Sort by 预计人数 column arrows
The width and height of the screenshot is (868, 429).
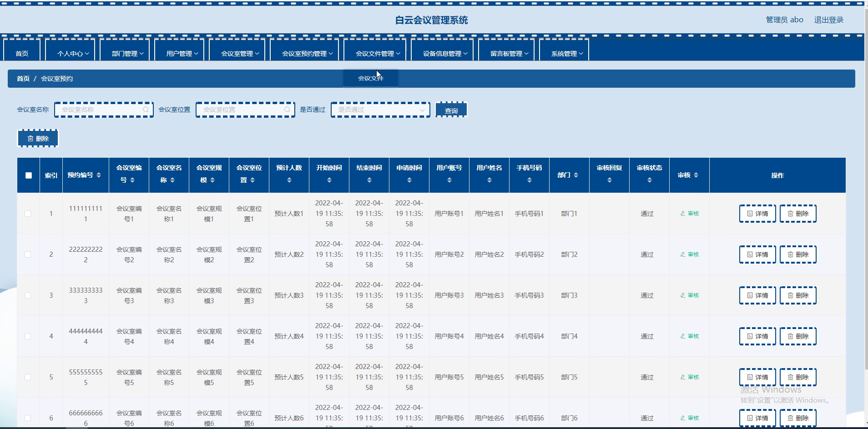coord(289,180)
